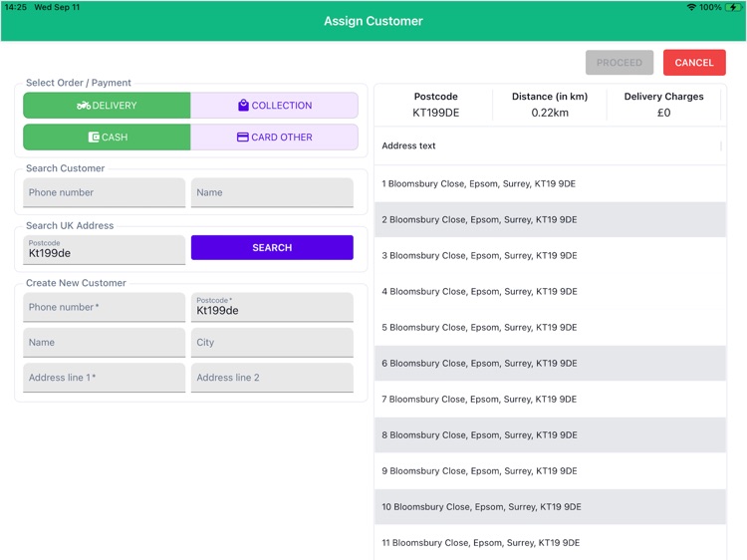Select address 8 Bloomsbury Close
This screenshot has width=747, height=560.
(x=550, y=435)
